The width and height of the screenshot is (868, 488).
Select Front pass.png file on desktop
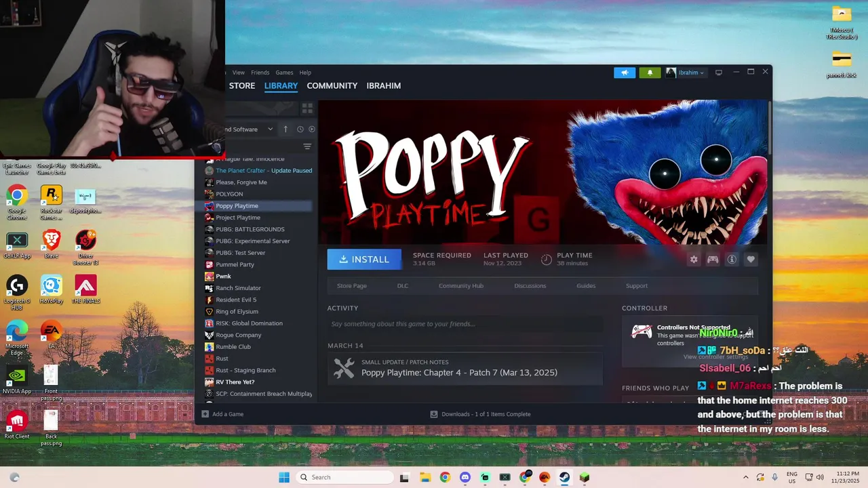tap(52, 383)
